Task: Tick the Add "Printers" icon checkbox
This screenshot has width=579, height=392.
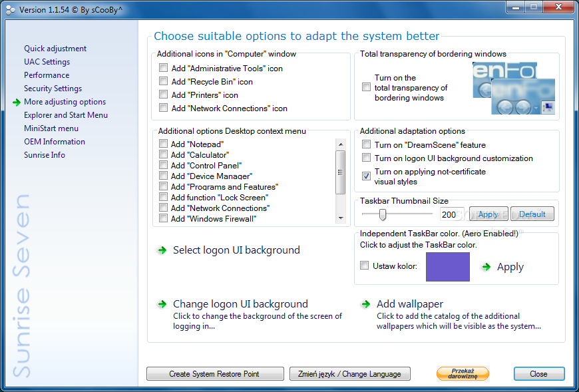Action: pyautogui.click(x=163, y=95)
